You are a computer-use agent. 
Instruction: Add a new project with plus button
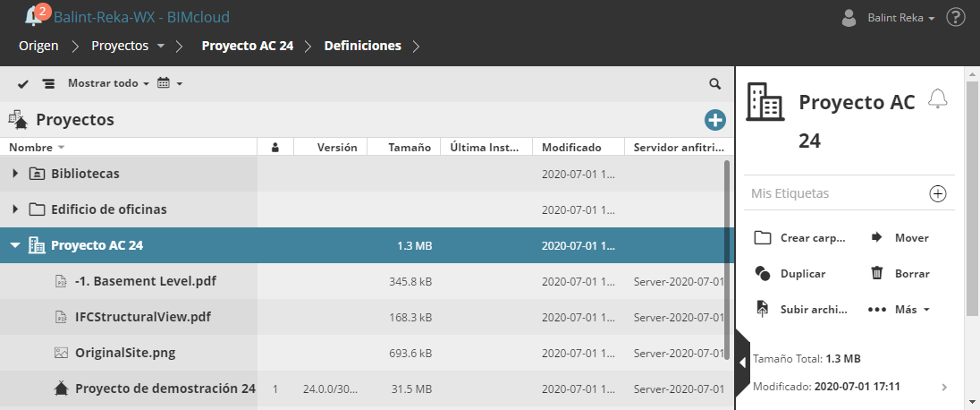(x=714, y=120)
